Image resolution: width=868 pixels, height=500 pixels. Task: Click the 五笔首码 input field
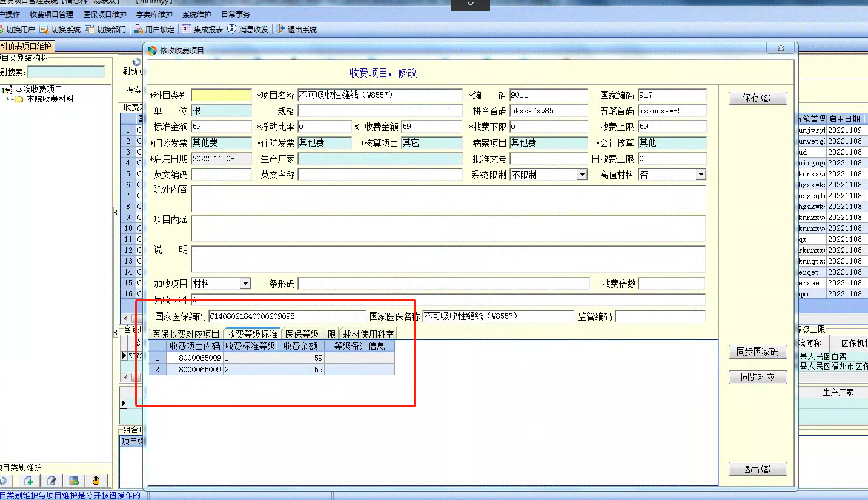pyautogui.click(x=672, y=111)
